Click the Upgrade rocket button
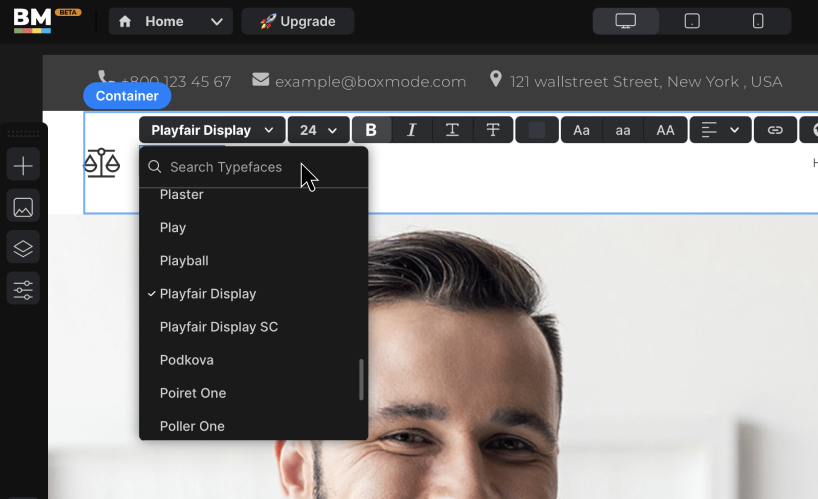Viewport: 818px width, 499px height. [297, 21]
